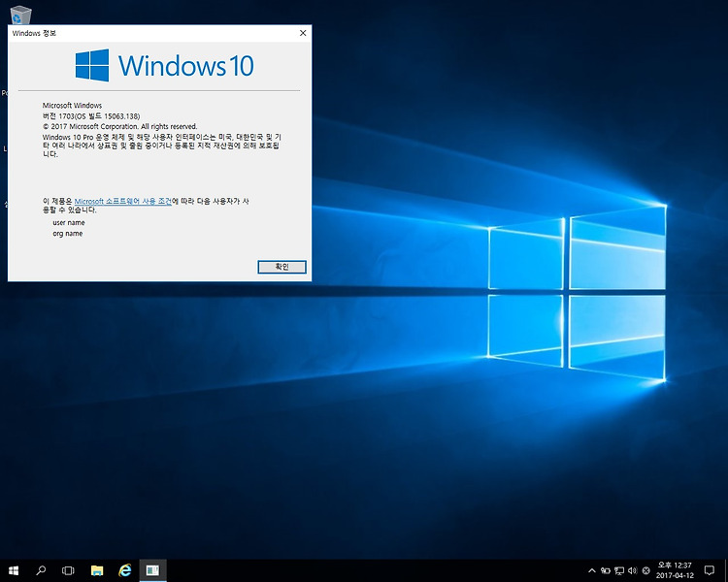Click the 'org name' text

[x=68, y=234]
